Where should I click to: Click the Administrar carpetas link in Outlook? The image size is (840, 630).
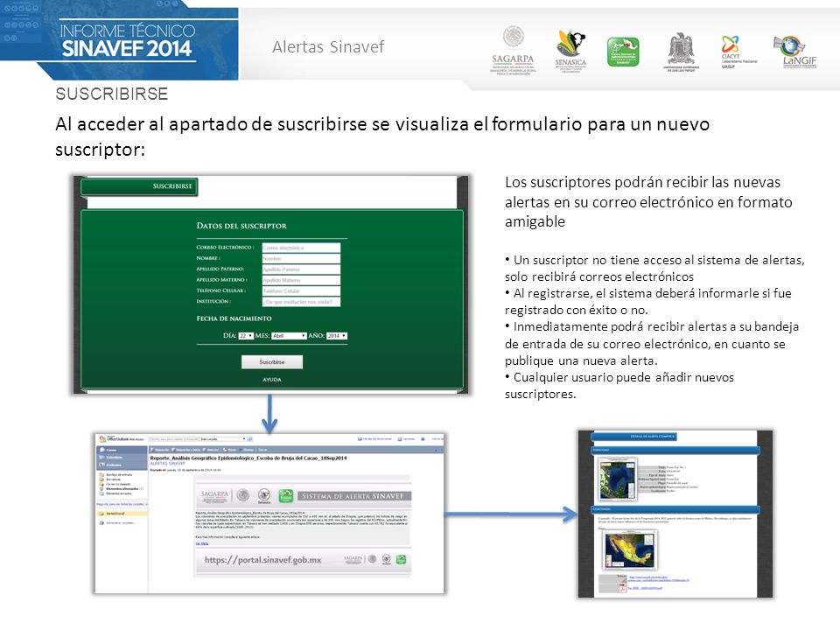pyautogui.click(x=121, y=523)
